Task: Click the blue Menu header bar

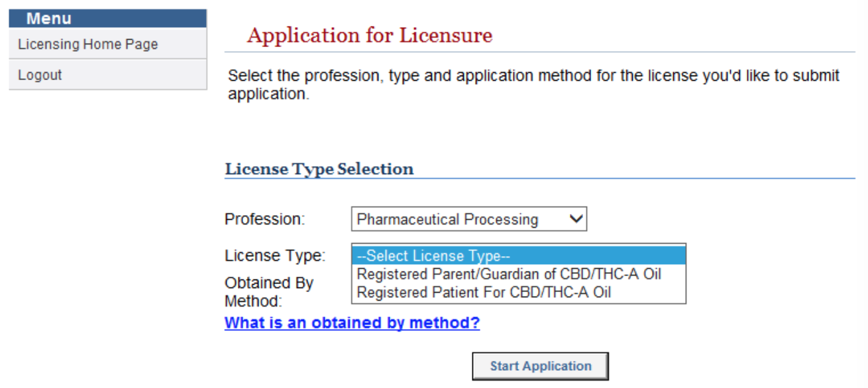Action: coord(107,19)
